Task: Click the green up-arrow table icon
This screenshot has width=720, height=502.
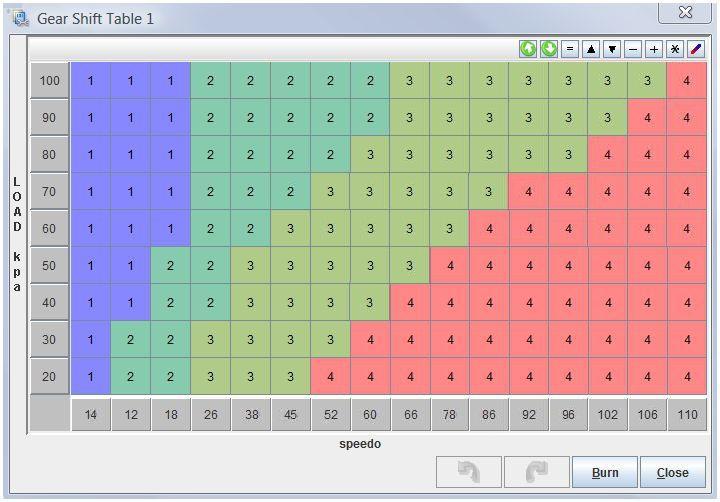Action: [528, 49]
